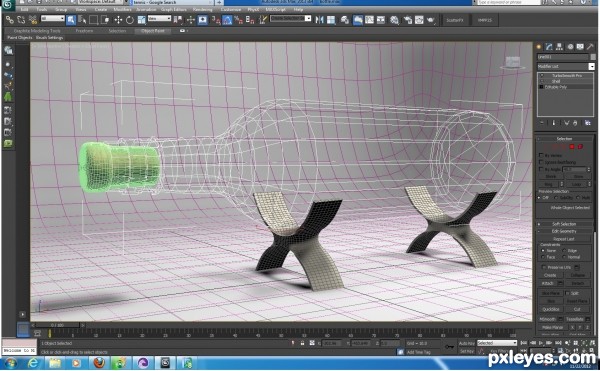Click the Bind to Space Warp icon

coord(33,20)
